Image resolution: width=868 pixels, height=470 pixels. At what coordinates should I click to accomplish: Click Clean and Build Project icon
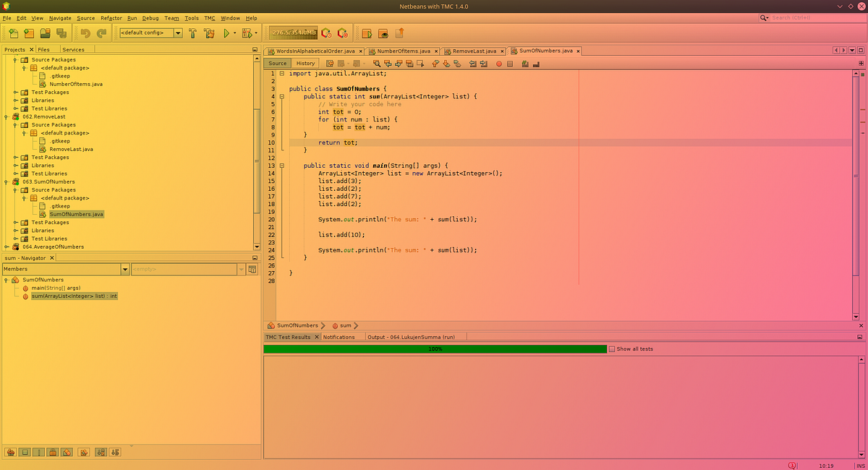point(210,33)
